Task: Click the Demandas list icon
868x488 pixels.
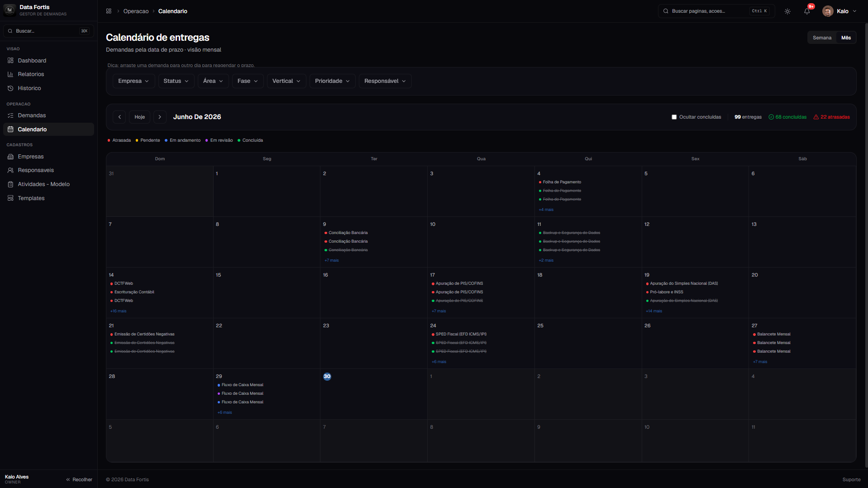Action: pyautogui.click(x=10, y=115)
